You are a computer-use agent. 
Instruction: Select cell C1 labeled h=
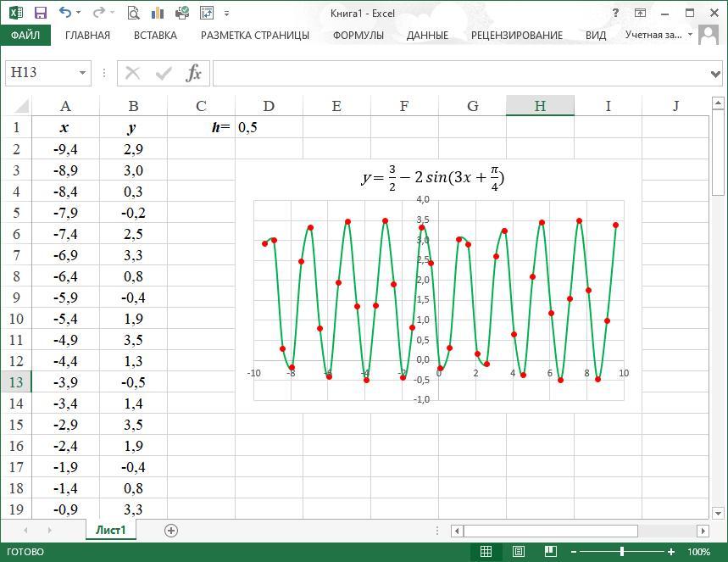(201, 127)
